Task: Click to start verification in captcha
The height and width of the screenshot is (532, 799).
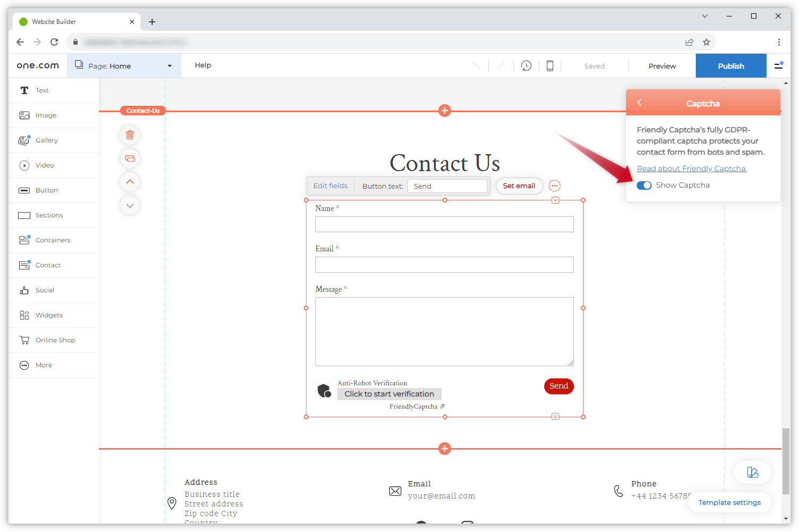Action: [389, 394]
